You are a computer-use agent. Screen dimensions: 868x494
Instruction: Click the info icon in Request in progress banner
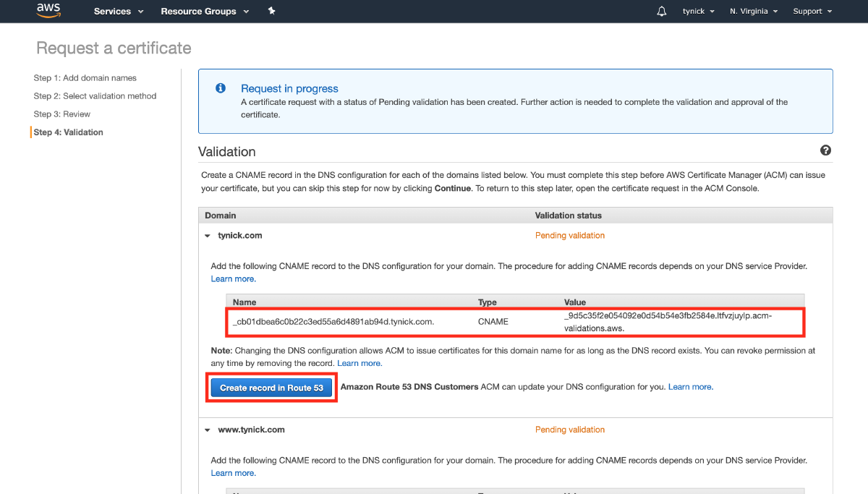(221, 88)
